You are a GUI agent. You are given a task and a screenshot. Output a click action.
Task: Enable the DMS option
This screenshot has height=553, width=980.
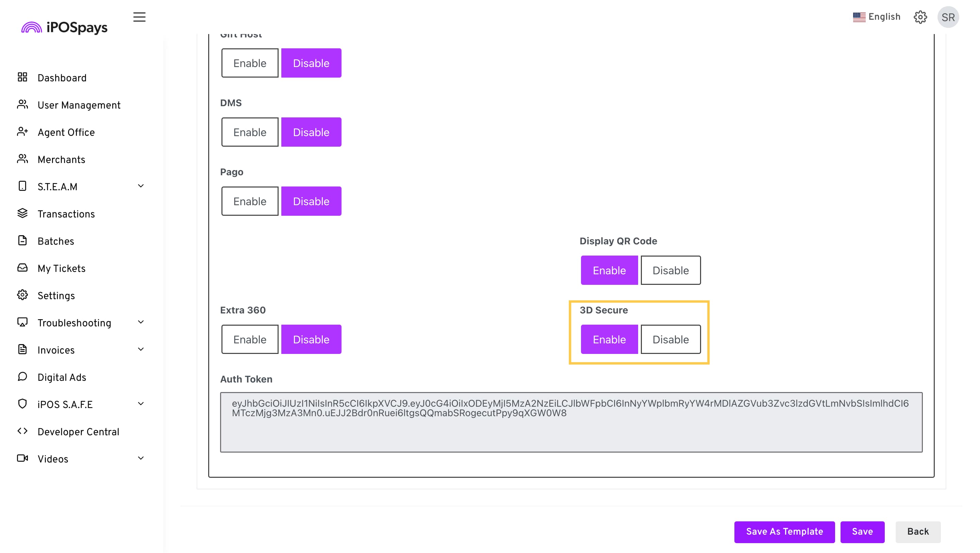click(250, 132)
